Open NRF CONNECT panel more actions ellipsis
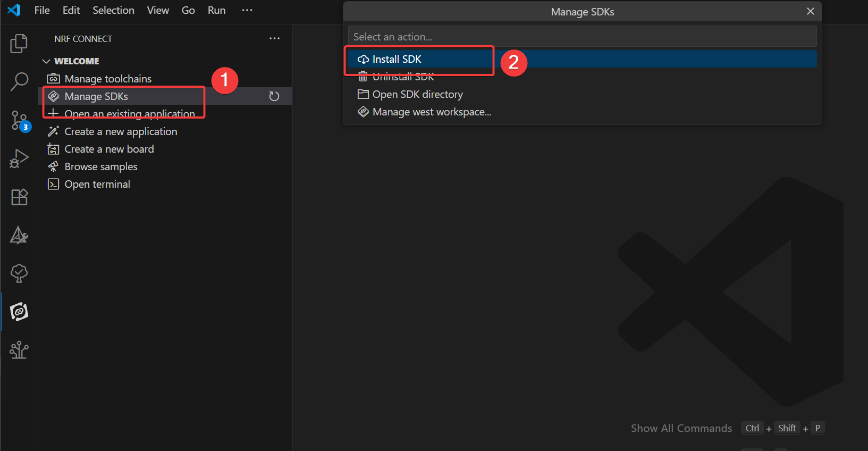 click(x=274, y=38)
